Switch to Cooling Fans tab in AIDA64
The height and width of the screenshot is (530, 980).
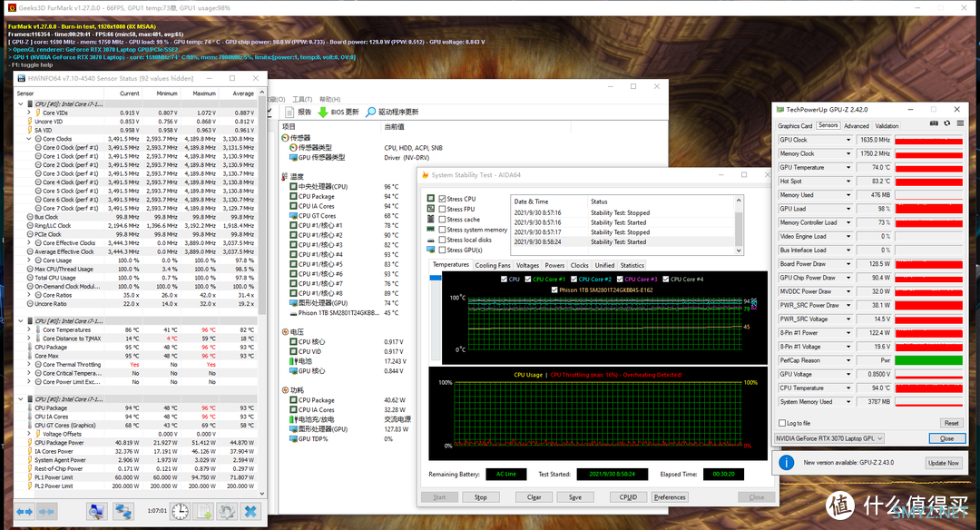point(493,265)
